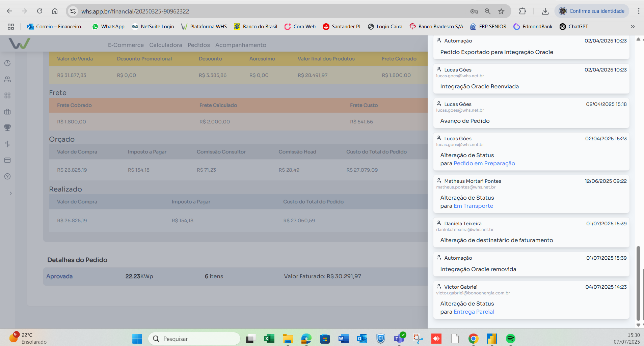Open the Pedidos menu item
644x346 pixels.
tap(198, 45)
